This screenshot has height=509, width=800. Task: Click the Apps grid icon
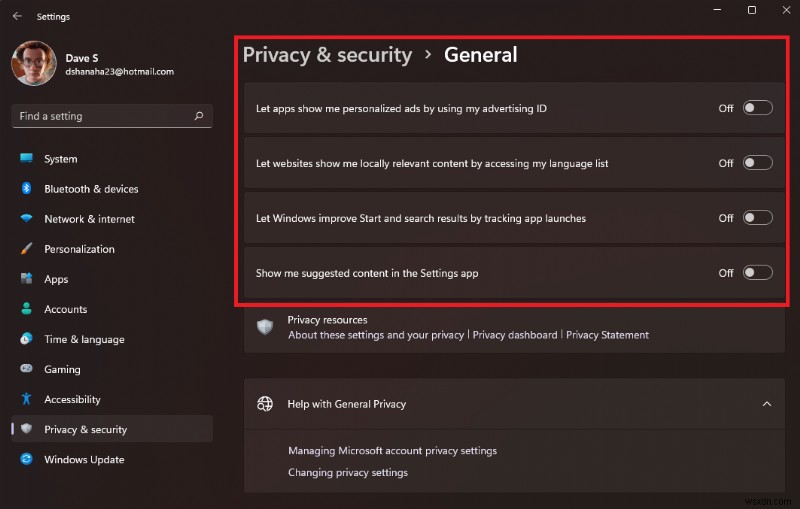[x=27, y=278]
